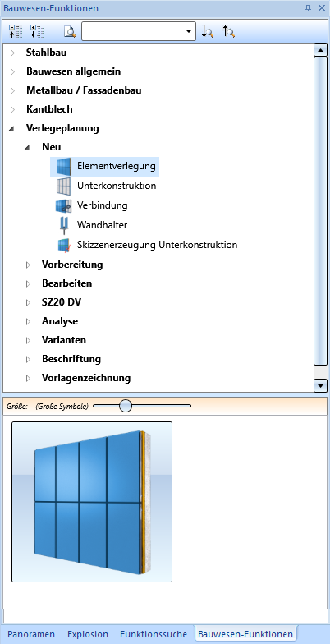Viewport: 330px width, 644px height.
Task: Click the expand all tree nodes icon
Action: [x=38, y=31]
